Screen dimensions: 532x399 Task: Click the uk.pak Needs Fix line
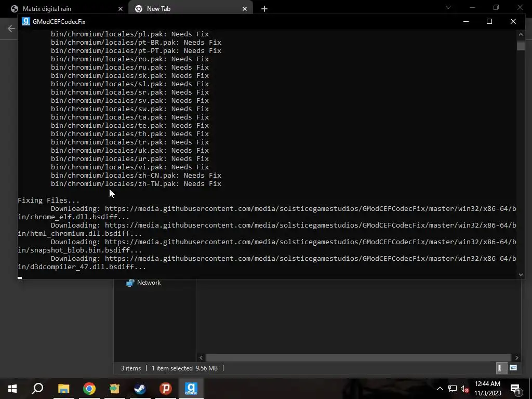(130, 150)
